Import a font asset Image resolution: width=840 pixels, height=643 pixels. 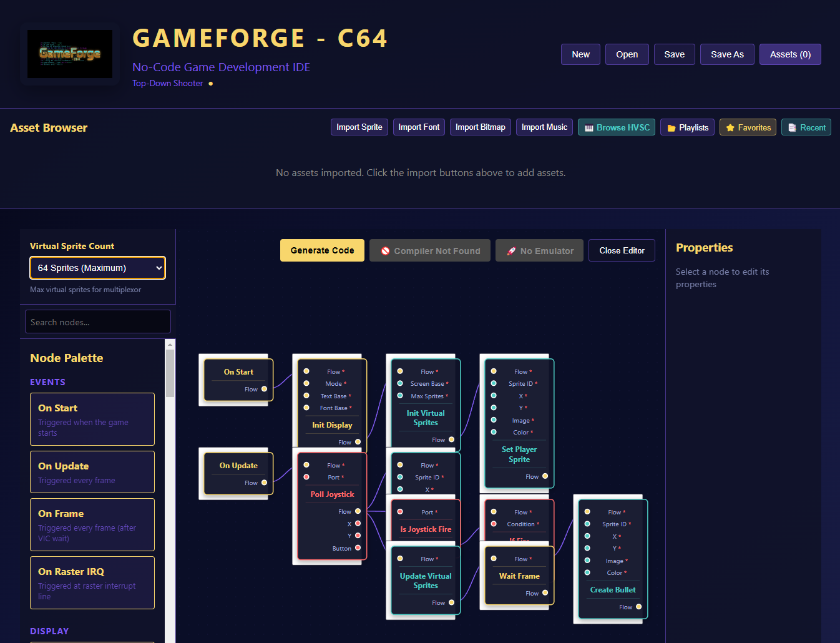point(419,127)
